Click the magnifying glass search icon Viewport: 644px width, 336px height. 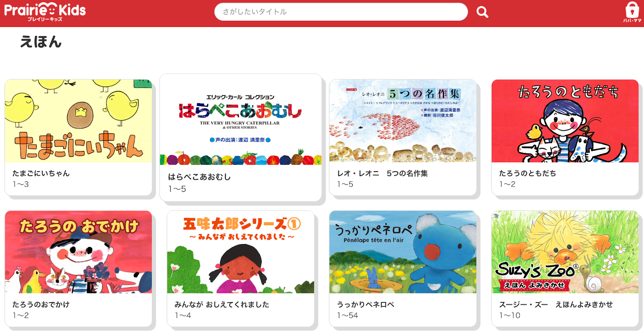(x=482, y=12)
